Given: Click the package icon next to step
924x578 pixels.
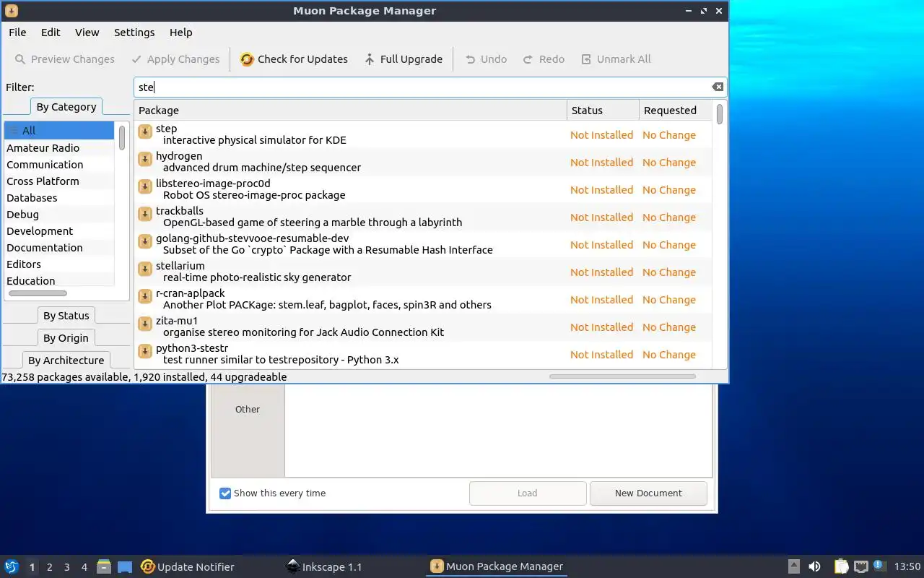Looking at the screenshot, I should 145,131.
